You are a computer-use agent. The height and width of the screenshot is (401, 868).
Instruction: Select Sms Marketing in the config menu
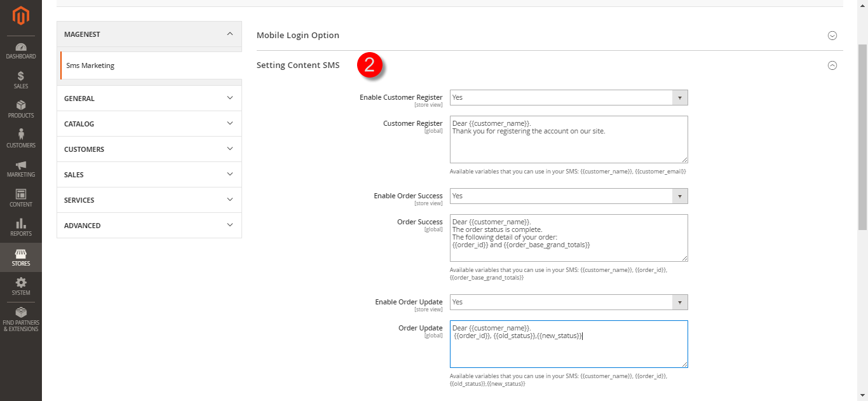click(x=90, y=65)
